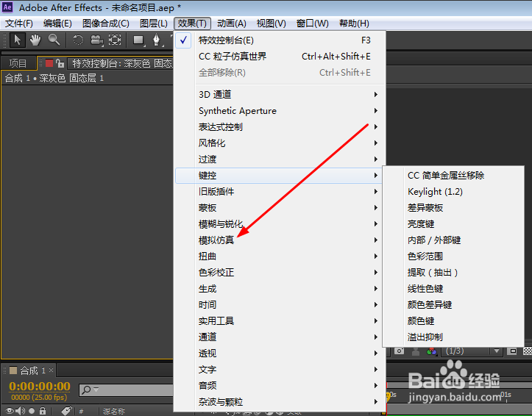Select the 特效控制台 panel tab
The width and height of the screenshot is (532, 416).
click(x=122, y=63)
